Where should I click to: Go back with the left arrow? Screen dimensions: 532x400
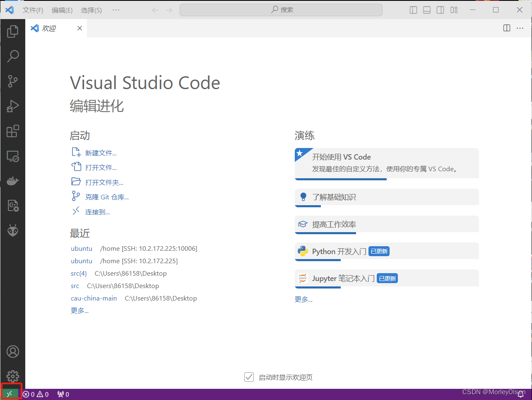tap(155, 10)
